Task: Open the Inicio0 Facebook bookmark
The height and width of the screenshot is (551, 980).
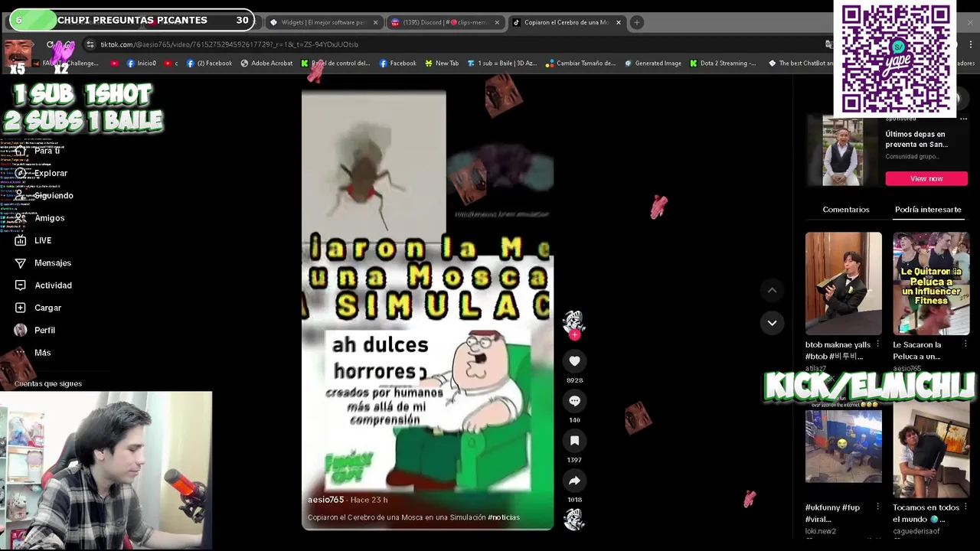Action: coord(142,64)
